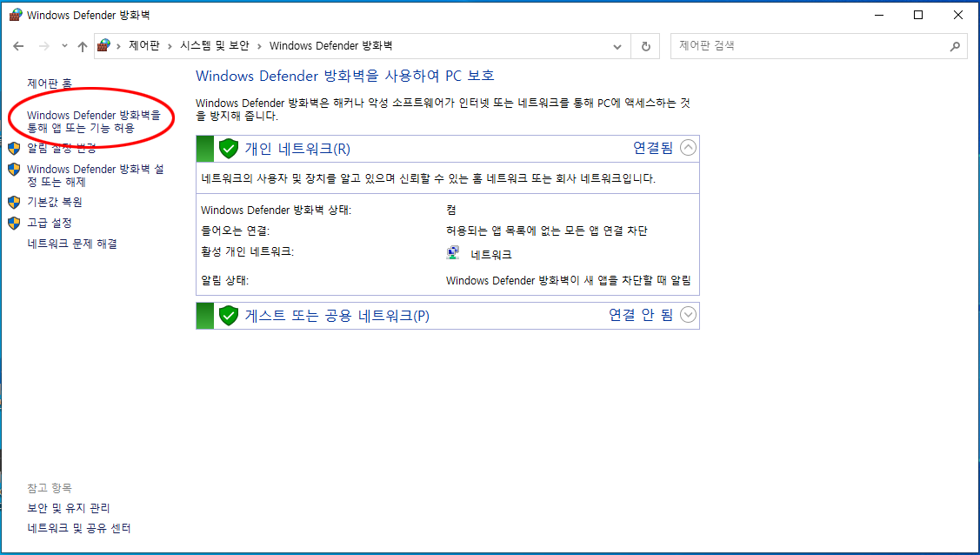Open 방화벽을 통해 앱 또는 기능 허용
Viewport: 980px width, 555px height.
click(x=94, y=121)
